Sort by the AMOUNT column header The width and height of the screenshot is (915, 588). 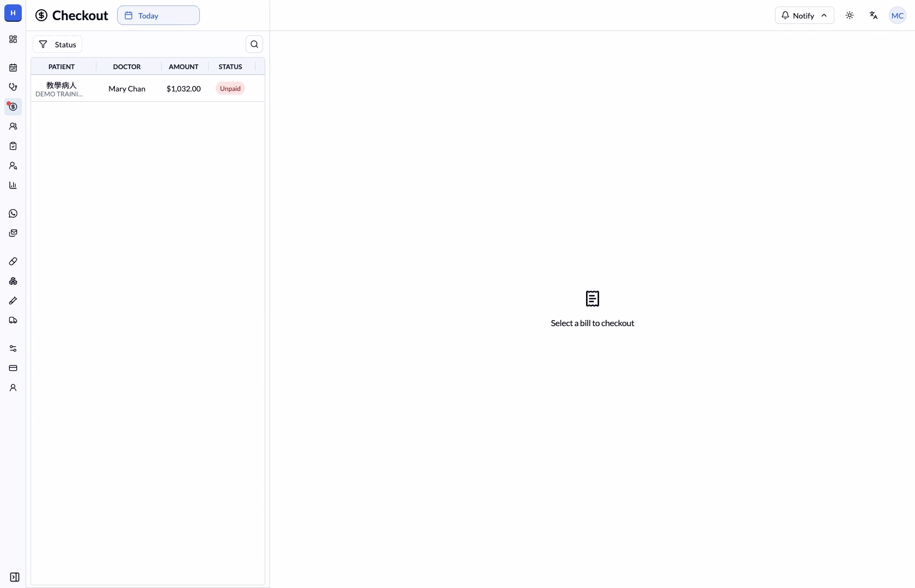(184, 66)
